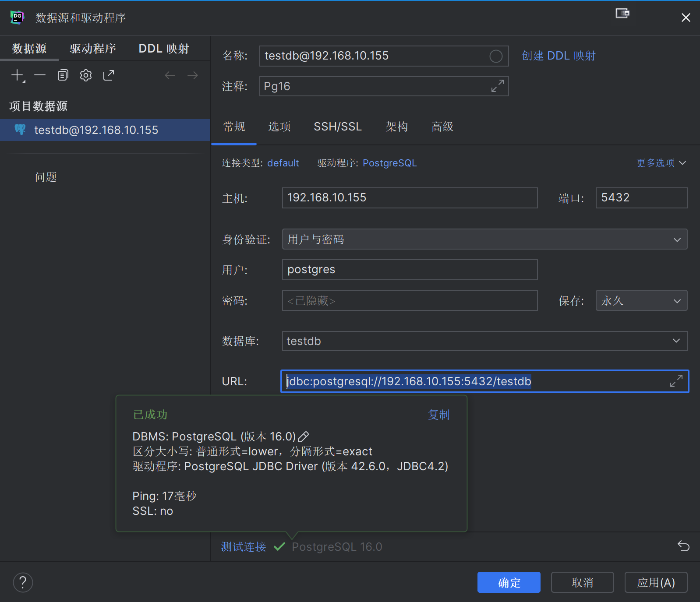Expand the 更多选项 dropdown
This screenshot has height=602, width=700.
661,163
